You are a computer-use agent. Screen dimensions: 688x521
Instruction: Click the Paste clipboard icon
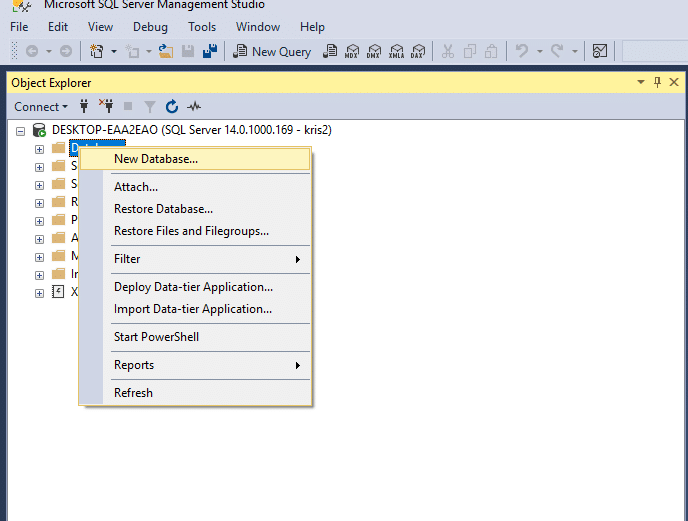(491, 52)
